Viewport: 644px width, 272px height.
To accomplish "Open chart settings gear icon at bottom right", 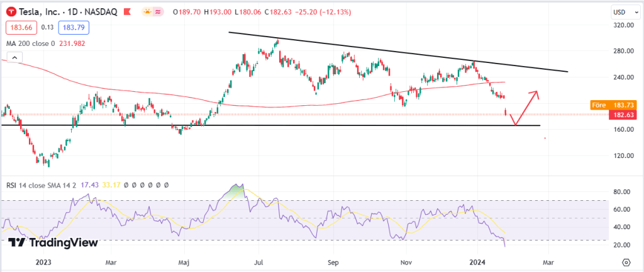I will click(626, 262).
